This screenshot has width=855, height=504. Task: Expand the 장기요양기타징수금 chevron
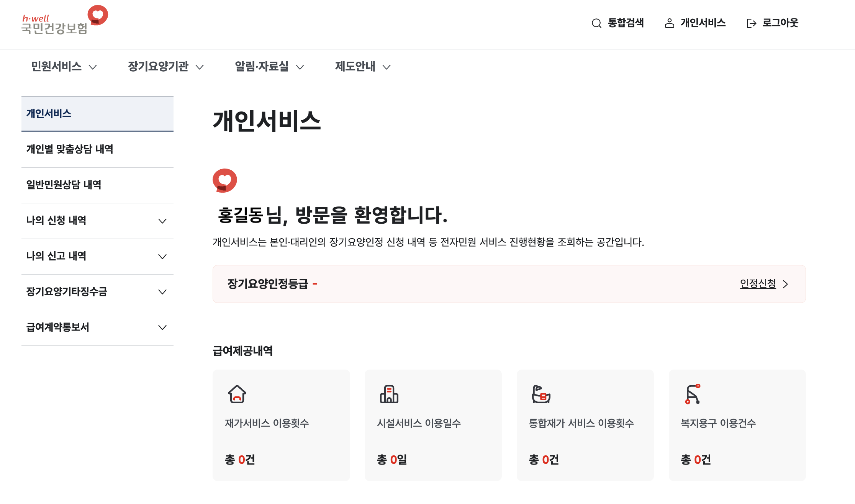(x=162, y=292)
